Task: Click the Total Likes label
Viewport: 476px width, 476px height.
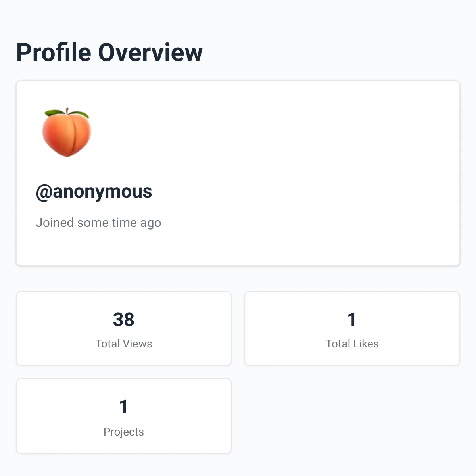Action: point(352,344)
